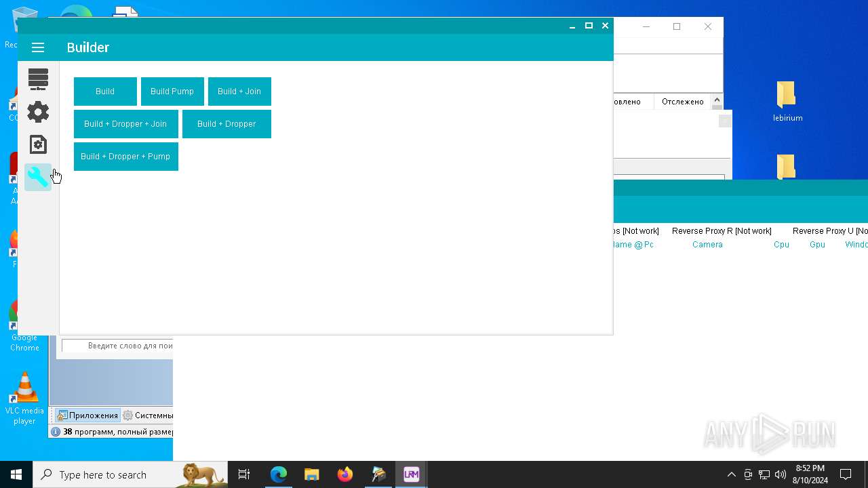Click the Введите слово search input field
The height and width of the screenshot is (488, 868).
coord(117,346)
